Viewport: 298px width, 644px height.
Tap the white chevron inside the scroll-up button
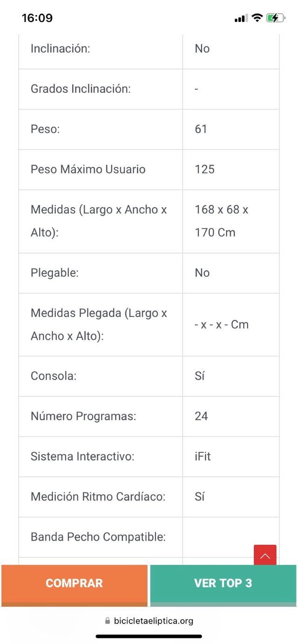(x=265, y=555)
